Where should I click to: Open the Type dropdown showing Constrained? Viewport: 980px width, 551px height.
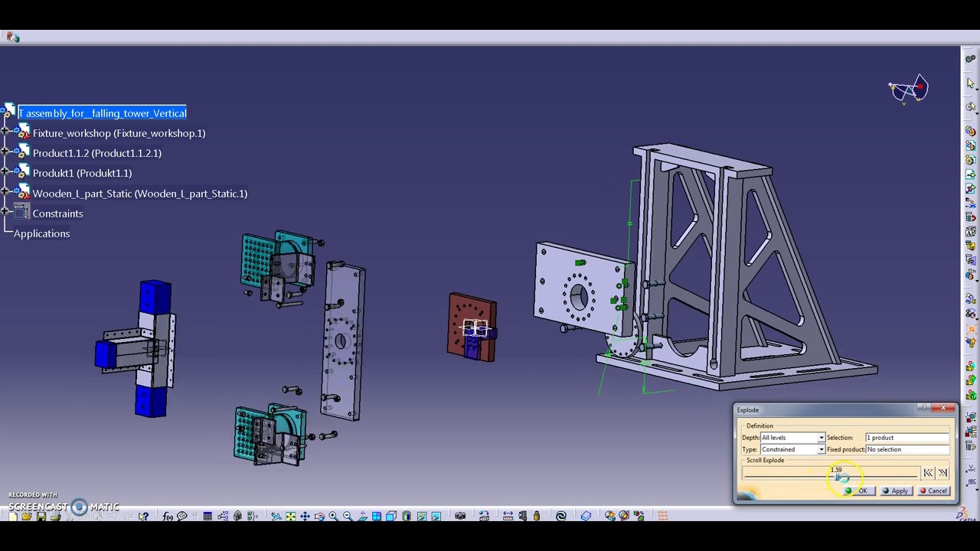[x=821, y=449]
